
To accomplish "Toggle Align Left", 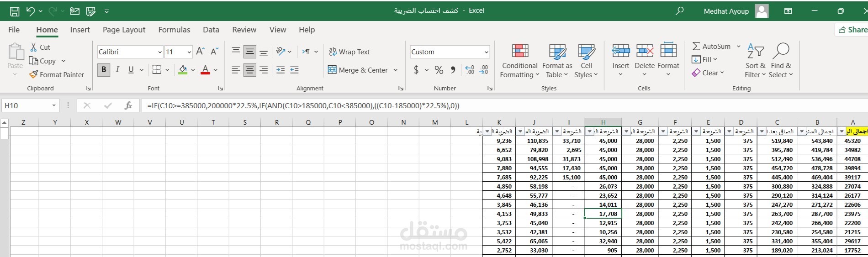I will 236,70.
